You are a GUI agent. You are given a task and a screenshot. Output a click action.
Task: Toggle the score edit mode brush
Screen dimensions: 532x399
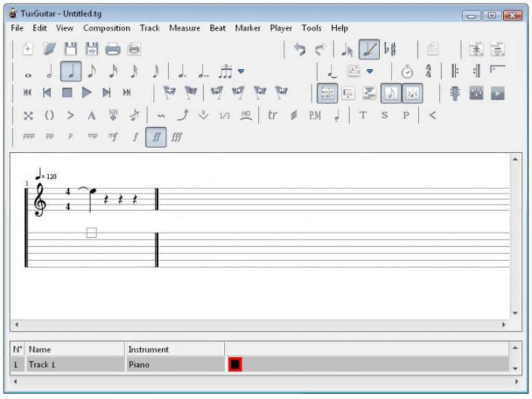point(369,50)
